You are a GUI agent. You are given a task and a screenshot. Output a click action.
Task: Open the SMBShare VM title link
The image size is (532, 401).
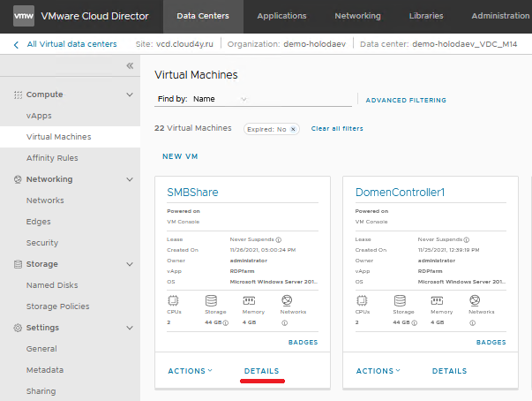192,193
